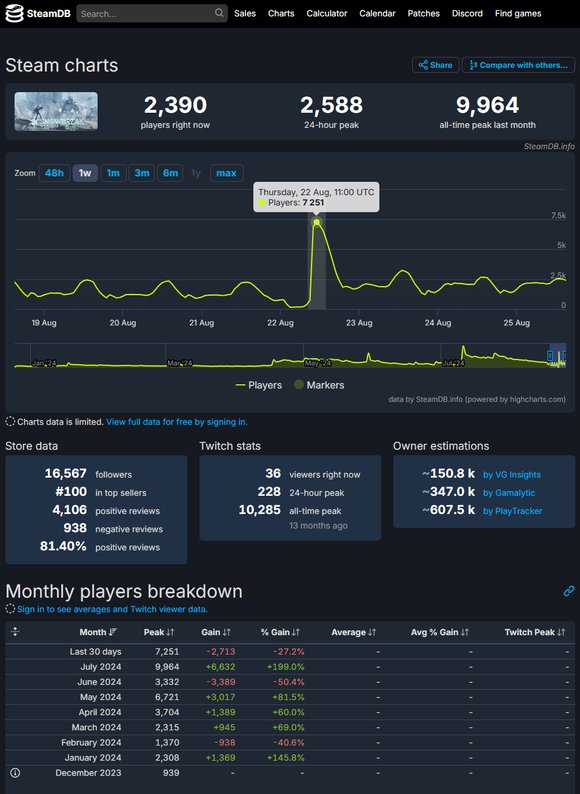Click the search magnifier icon

[219, 13]
